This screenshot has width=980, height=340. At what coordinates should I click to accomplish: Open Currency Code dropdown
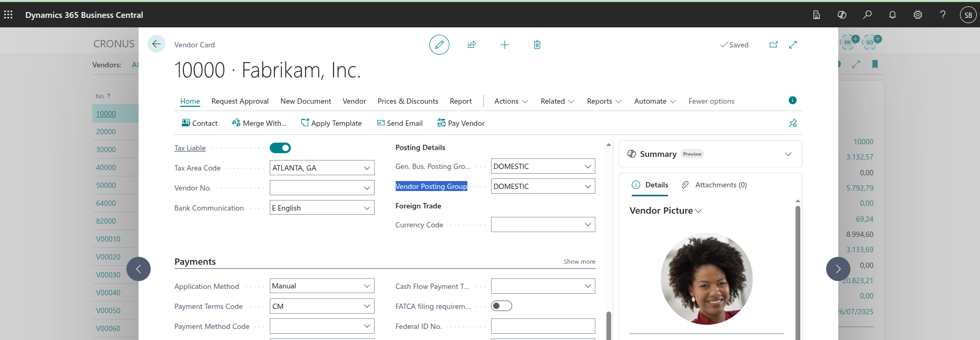pos(588,225)
